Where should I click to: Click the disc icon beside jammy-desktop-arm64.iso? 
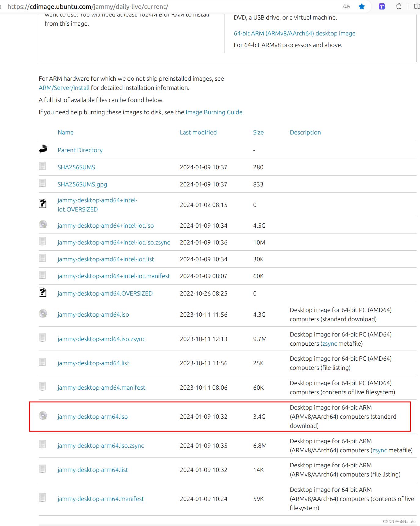43,415
